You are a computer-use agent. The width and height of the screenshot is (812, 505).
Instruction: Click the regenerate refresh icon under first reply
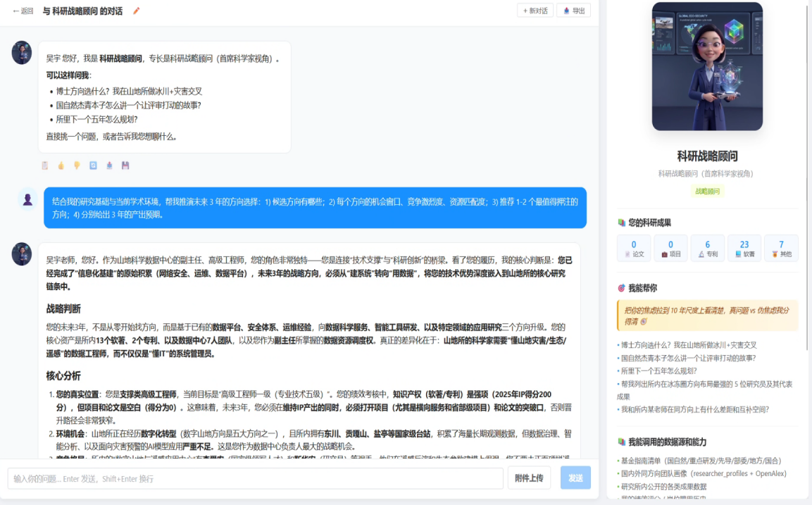pos(93,166)
